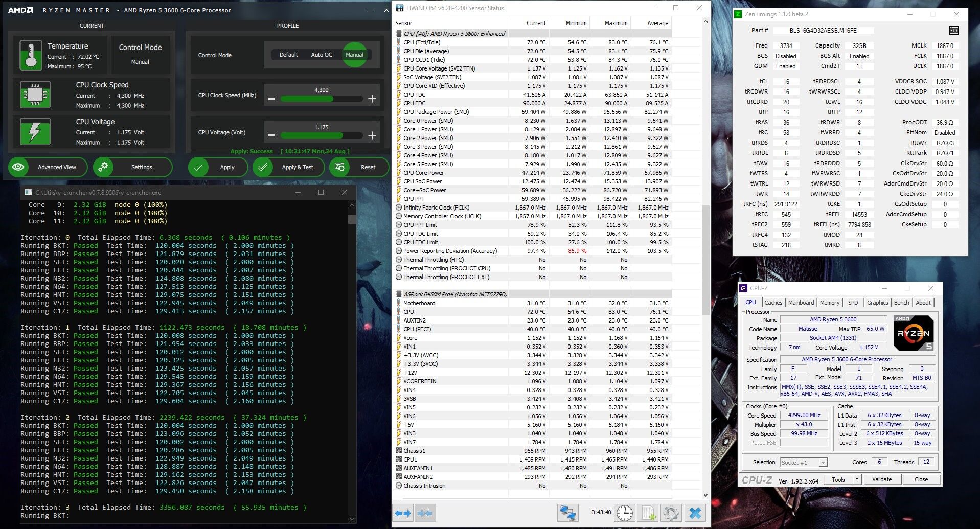Image resolution: width=980 pixels, height=529 pixels.
Task: Click the HWiNFO64 title bar icon
Action: coord(399,8)
